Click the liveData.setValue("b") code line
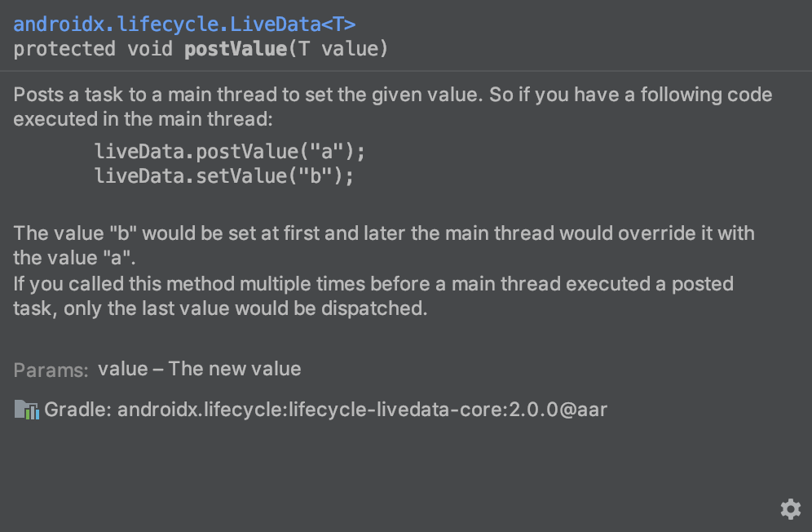 (x=224, y=175)
